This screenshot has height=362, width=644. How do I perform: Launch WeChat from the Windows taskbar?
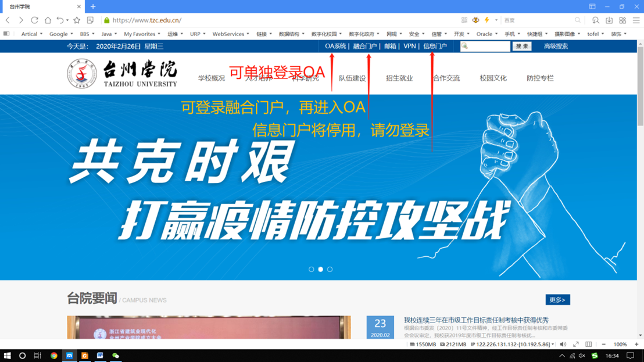[116, 356]
